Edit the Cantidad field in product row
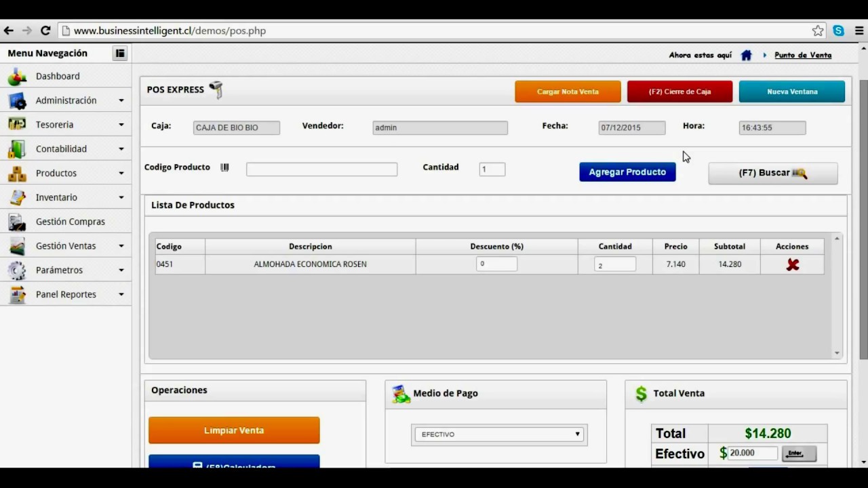Viewport: 868px width, 488px height. (x=615, y=264)
